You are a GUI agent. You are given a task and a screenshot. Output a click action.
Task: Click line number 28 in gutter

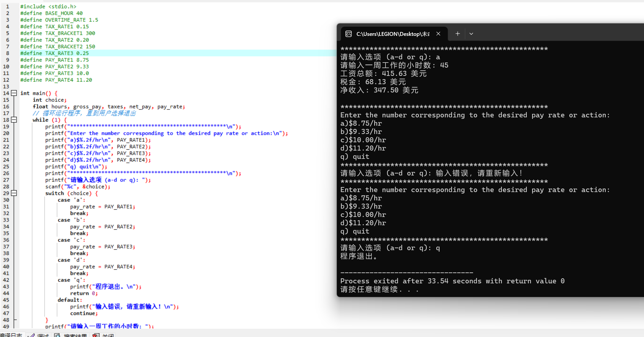coord(6,186)
